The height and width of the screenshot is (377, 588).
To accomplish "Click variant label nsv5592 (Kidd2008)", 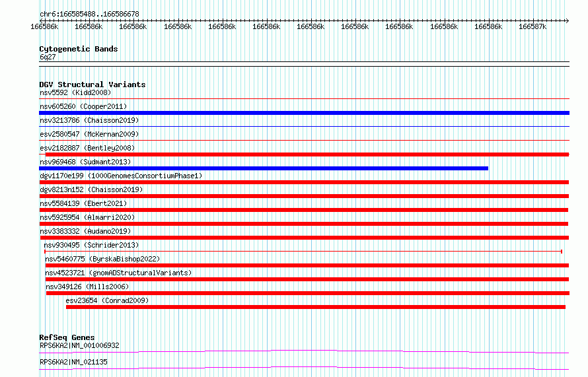I will click(x=75, y=92).
